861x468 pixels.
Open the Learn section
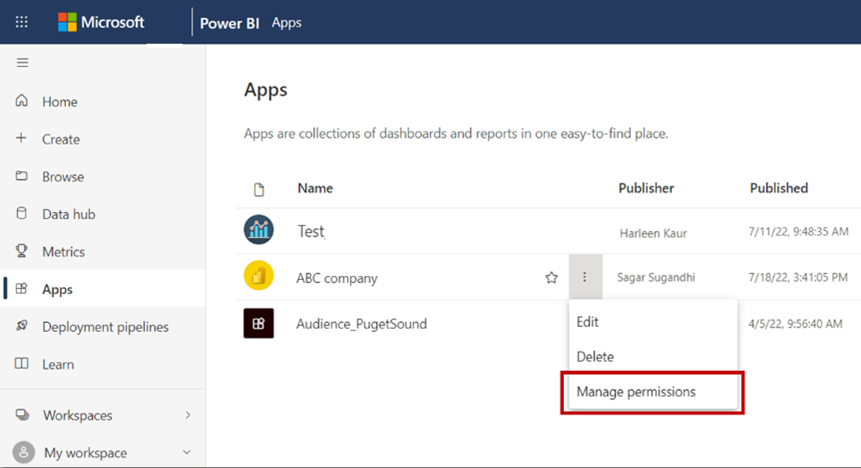(x=57, y=364)
